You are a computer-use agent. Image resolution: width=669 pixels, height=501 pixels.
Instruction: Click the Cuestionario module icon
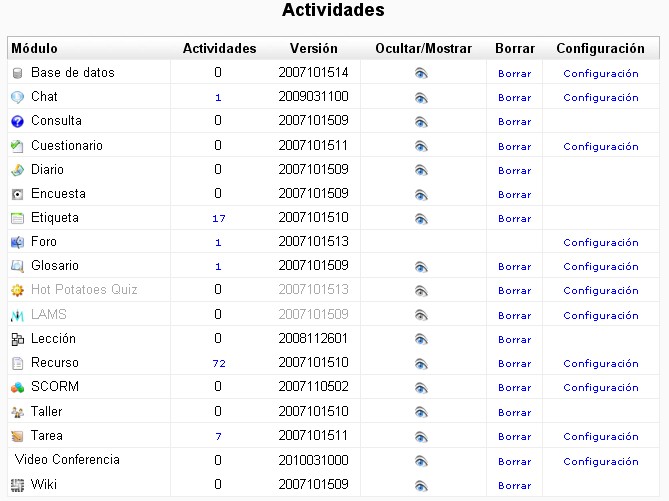[17, 146]
